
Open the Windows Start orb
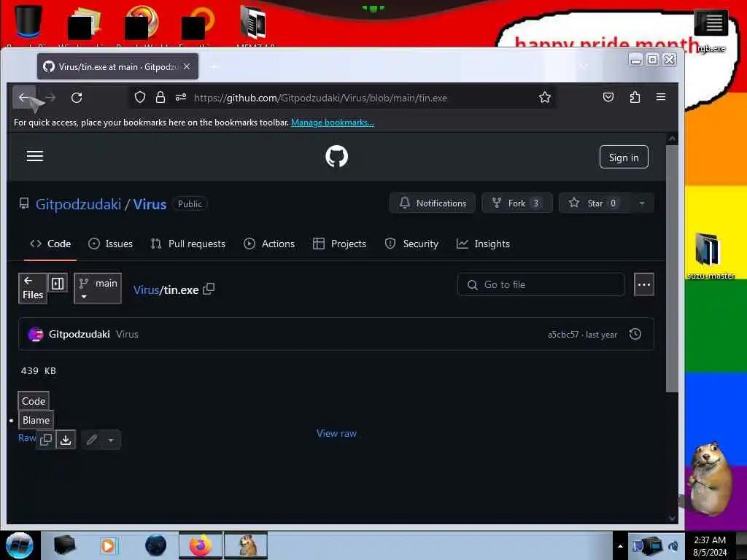20,545
